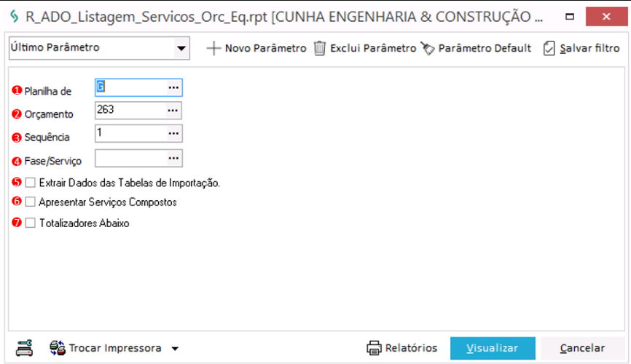This screenshot has height=364, width=631.
Task: Expand the Último Parâmetro dropdown
Action: coord(181,49)
